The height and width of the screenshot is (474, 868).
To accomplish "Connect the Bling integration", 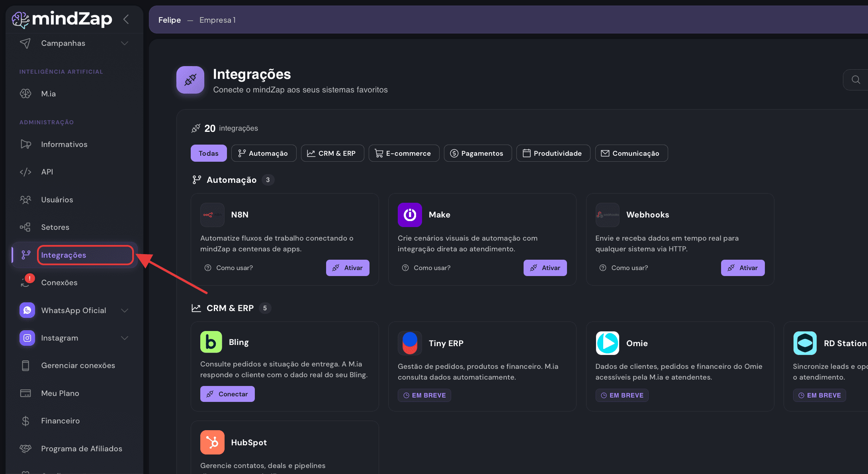I will 227,394.
